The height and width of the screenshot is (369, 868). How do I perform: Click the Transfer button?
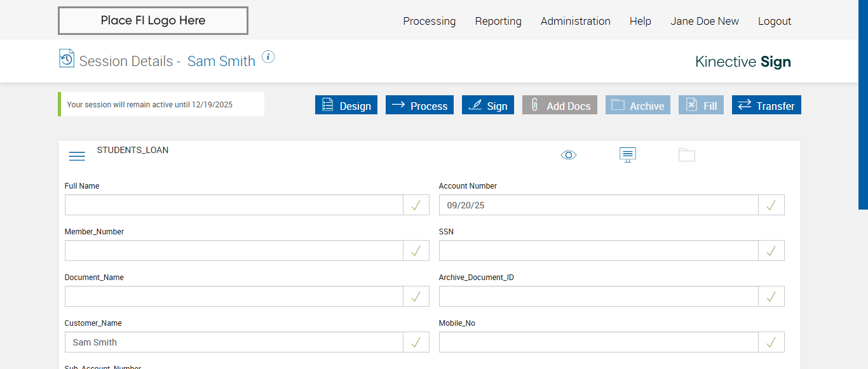point(766,105)
